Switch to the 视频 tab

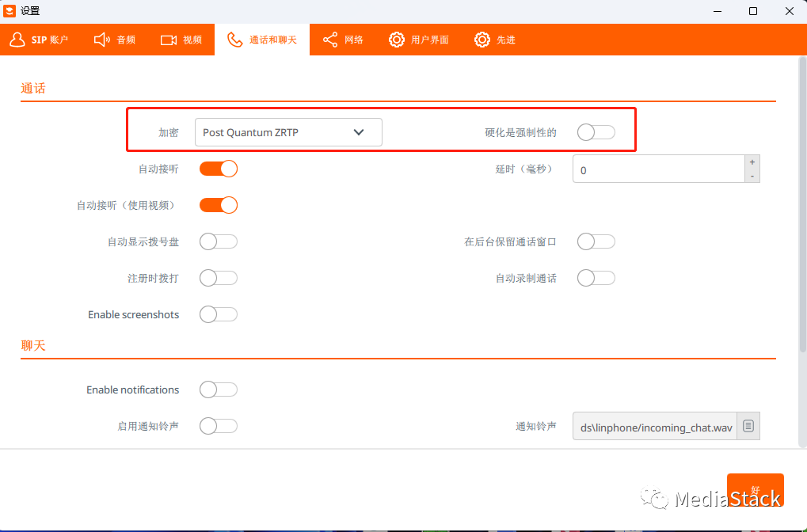click(181, 39)
